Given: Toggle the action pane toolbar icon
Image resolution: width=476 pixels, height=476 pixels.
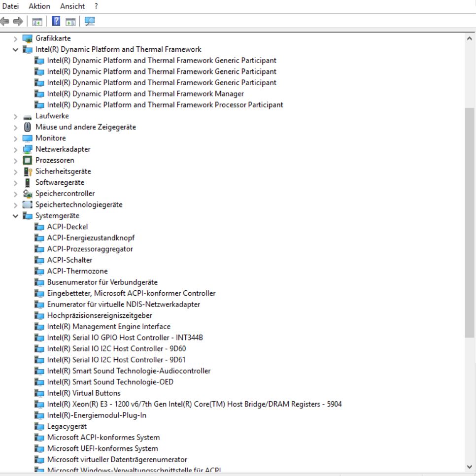Looking at the screenshot, I should coord(70,22).
